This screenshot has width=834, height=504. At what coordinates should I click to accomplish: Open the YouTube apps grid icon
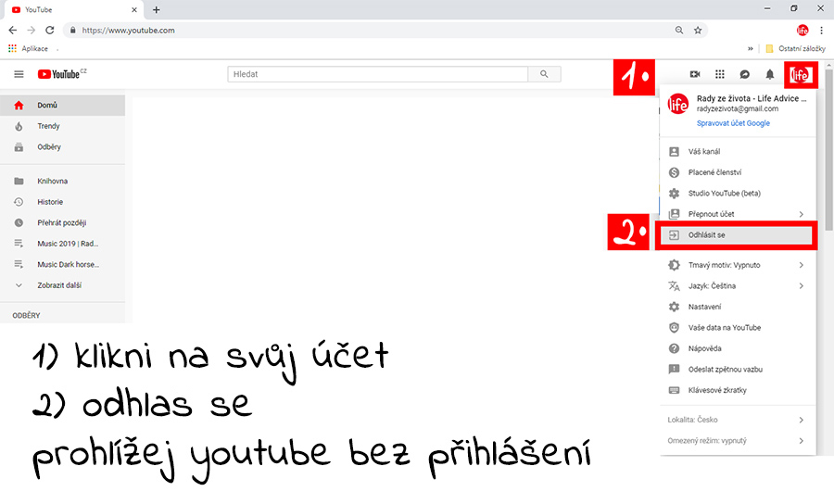(720, 74)
